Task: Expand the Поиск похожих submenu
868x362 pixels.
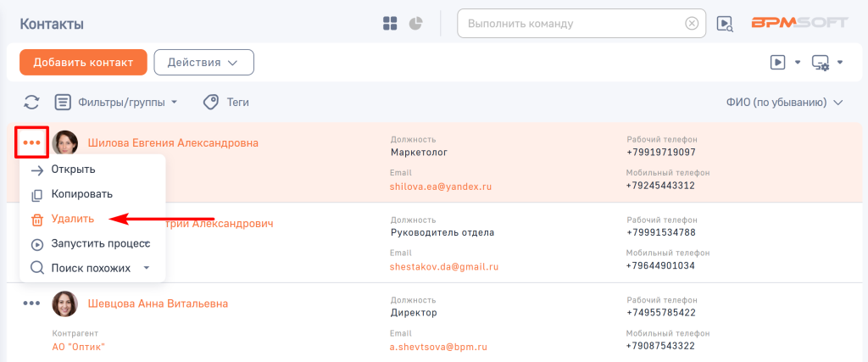Action: coord(146,268)
